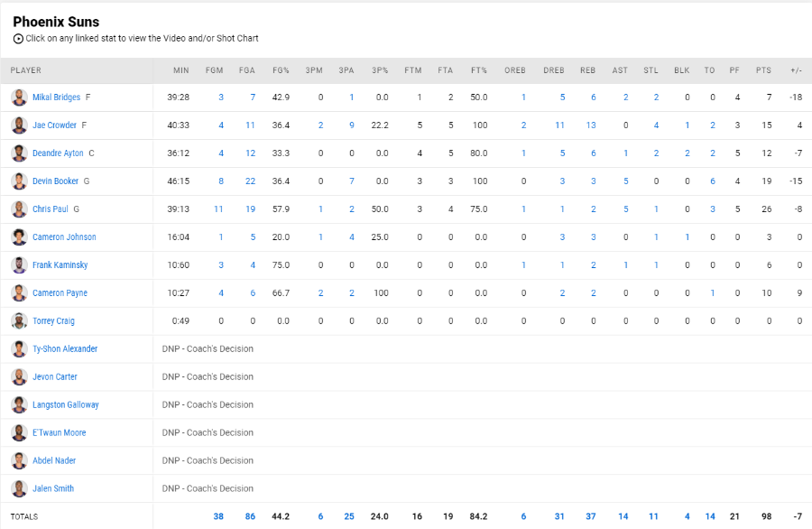
Task: Click the FG% column header
Action: [281, 70]
